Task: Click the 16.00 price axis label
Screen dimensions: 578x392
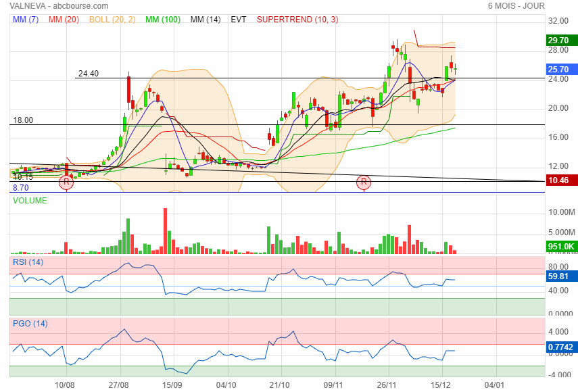Action: [558, 137]
